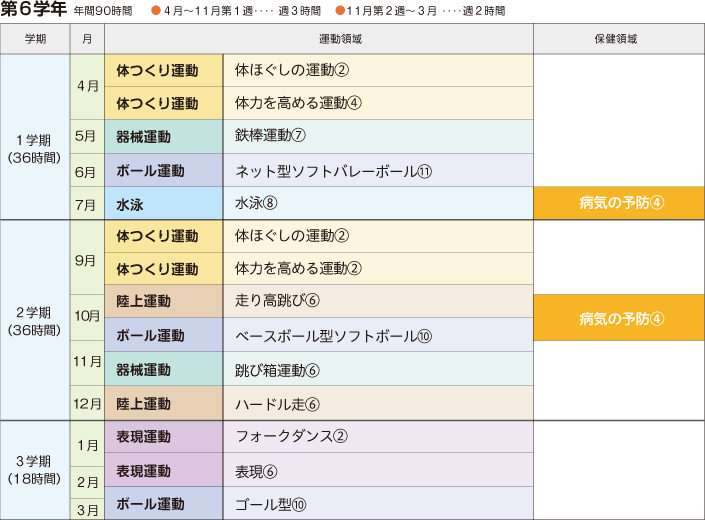The image size is (705, 520).
Task: Click 体つくり運動 beside 体力を高める運動④
Action: pos(164,103)
